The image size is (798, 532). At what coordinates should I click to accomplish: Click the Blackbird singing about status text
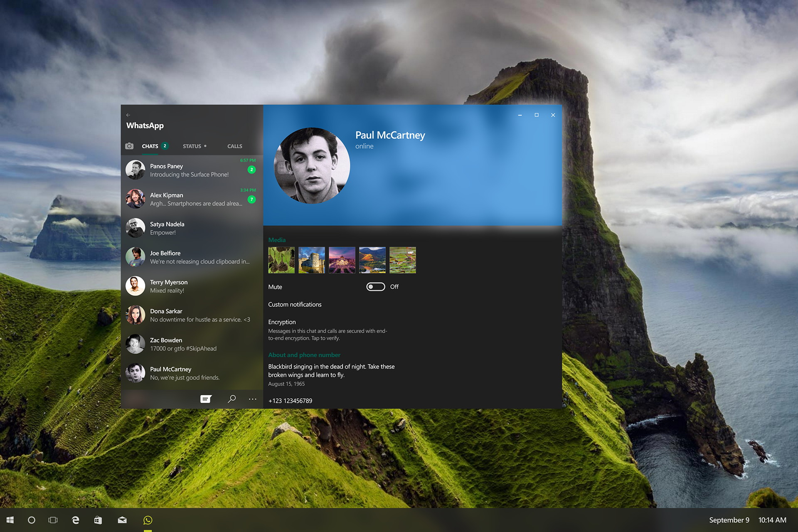coord(331,371)
